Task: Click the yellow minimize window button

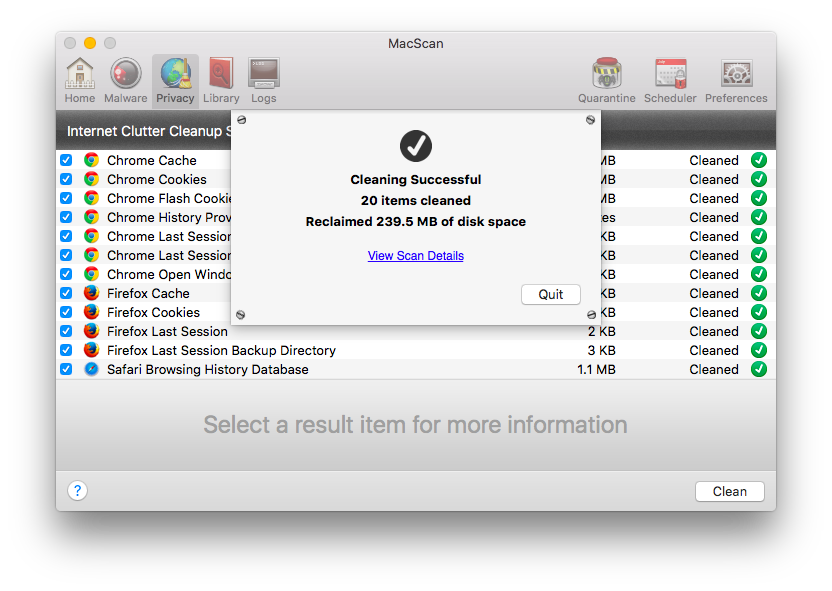Action: point(90,43)
